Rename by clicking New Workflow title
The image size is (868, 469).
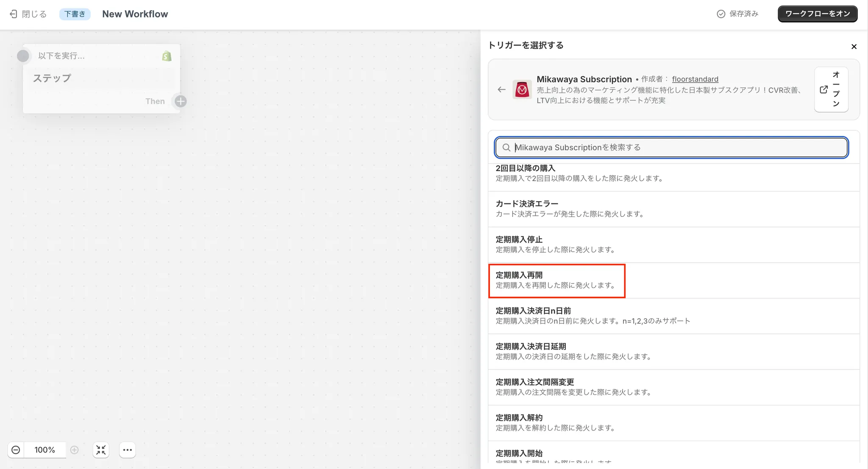coord(135,14)
